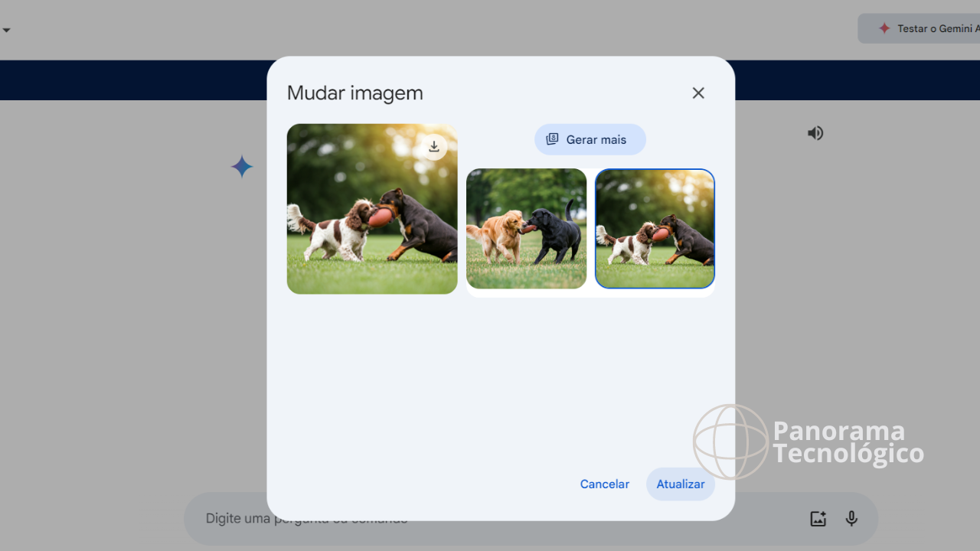Image resolution: width=980 pixels, height=551 pixels.
Task: Expand the dropdown arrow in the top-left corner
Action: (x=6, y=30)
